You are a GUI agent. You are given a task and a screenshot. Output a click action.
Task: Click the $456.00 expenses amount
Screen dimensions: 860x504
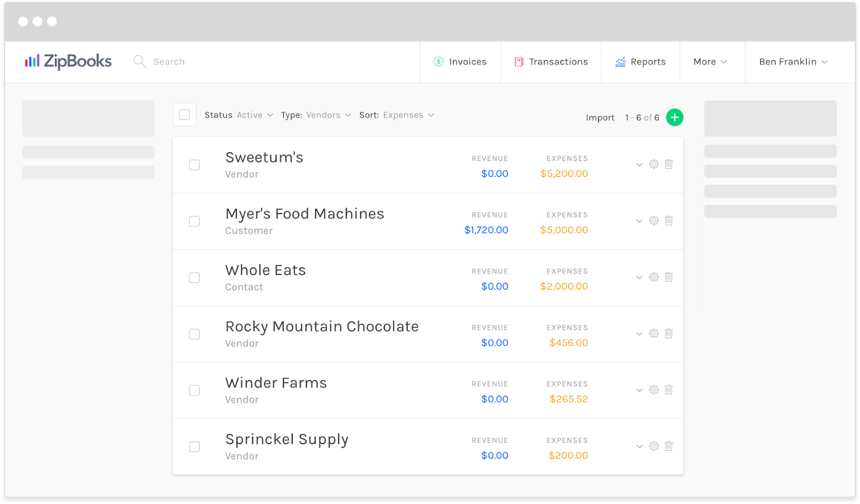[569, 343]
